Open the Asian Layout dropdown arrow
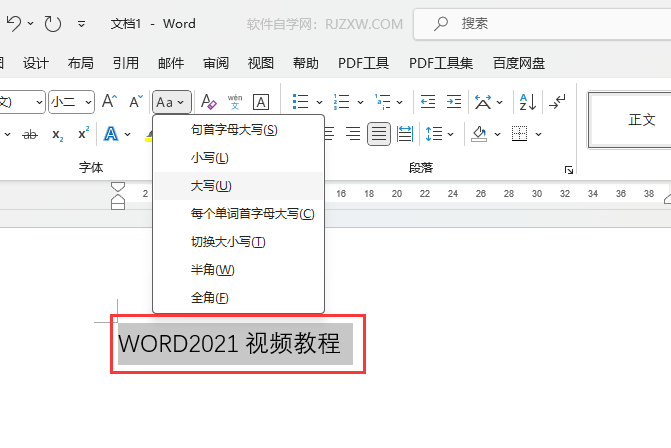The width and height of the screenshot is (671, 448). (x=499, y=102)
